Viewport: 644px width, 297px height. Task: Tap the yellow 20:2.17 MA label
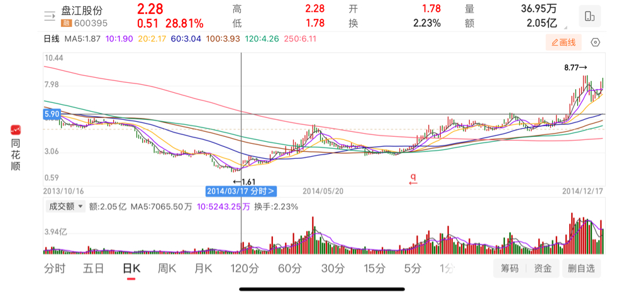pyautogui.click(x=152, y=40)
